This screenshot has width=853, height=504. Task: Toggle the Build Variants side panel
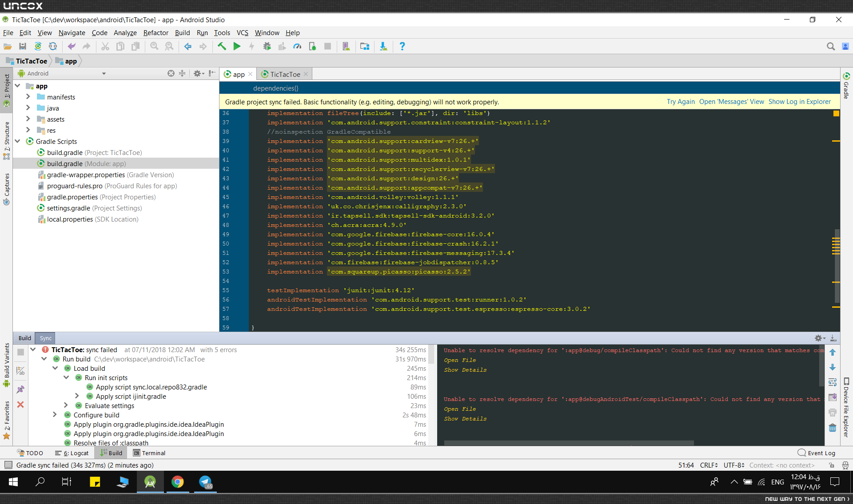point(6,365)
